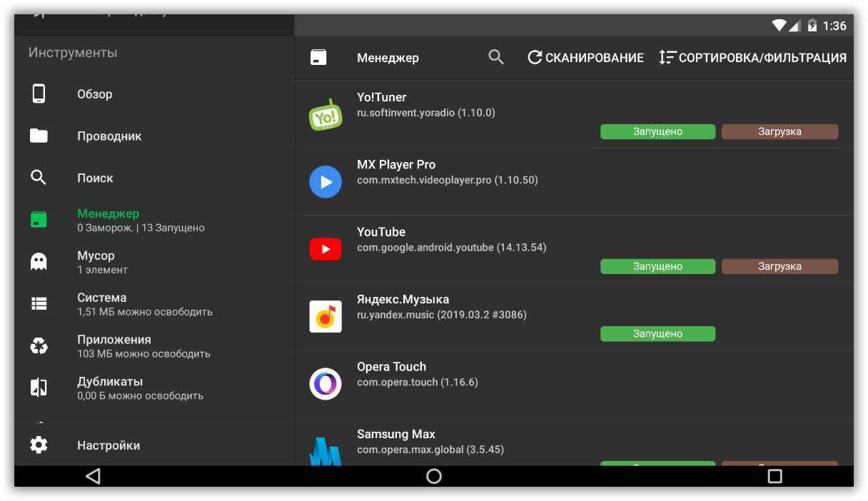This screenshot has height=501, width=868.
Task: Click the Запущено tag on YouTube
Action: coord(657,266)
